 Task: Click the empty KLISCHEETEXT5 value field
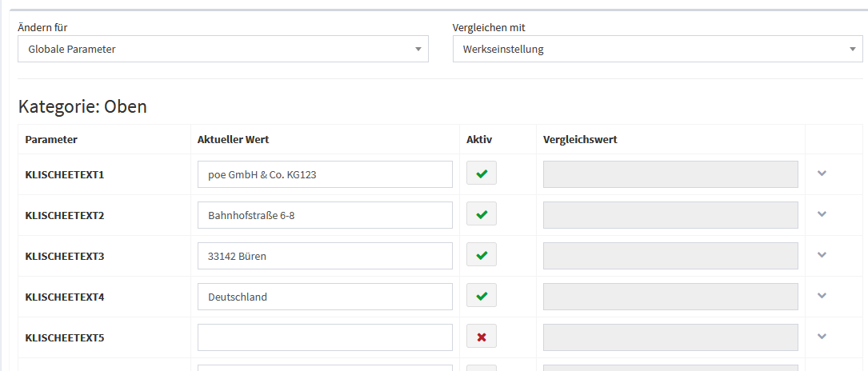[325, 337]
